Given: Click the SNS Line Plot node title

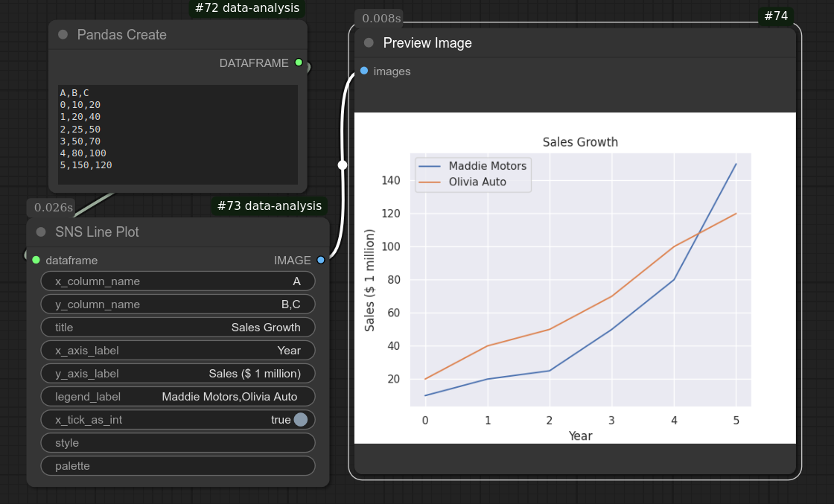Looking at the screenshot, I should (x=97, y=232).
